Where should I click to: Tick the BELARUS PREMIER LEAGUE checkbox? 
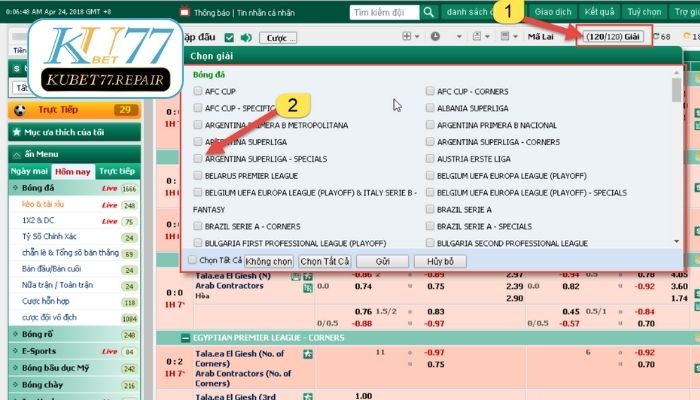point(198,175)
